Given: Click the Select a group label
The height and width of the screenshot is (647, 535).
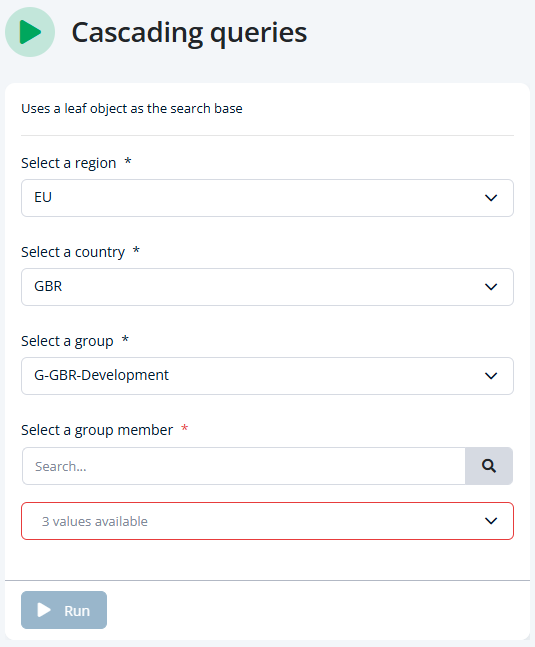Looking at the screenshot, I should 67,341.
